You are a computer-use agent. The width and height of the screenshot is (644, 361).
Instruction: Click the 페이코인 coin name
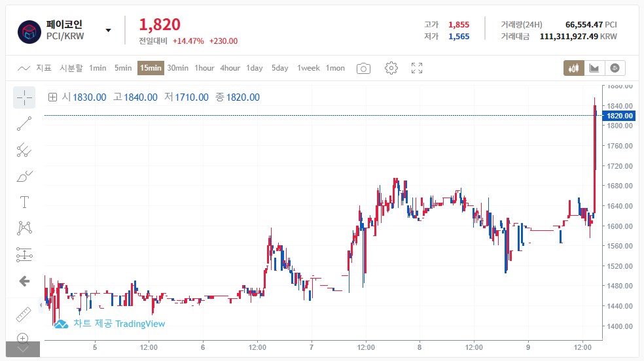[64, 24]
